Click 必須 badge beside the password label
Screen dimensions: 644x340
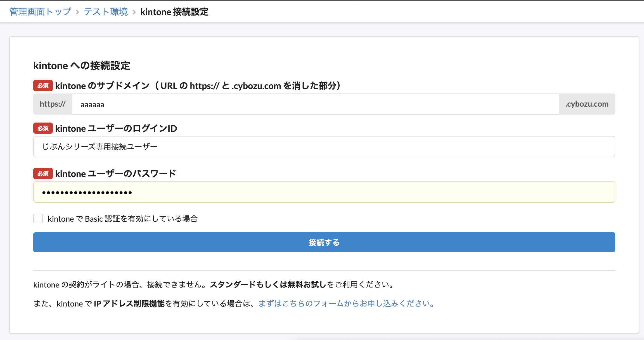(x=43, y=174)
